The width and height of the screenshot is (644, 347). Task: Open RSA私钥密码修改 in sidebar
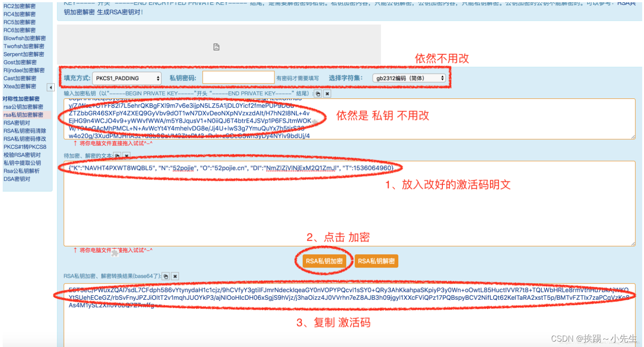click(x=25, y=139)
